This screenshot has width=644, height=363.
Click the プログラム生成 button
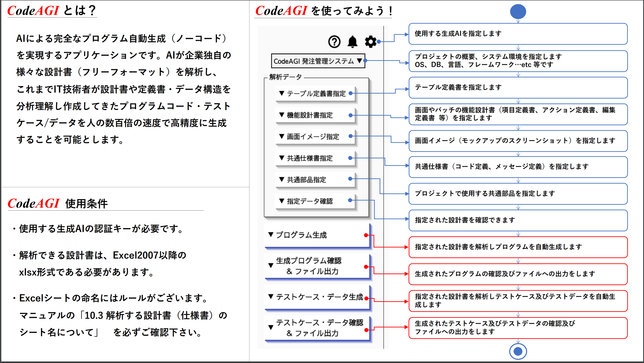tap(317, 235)
